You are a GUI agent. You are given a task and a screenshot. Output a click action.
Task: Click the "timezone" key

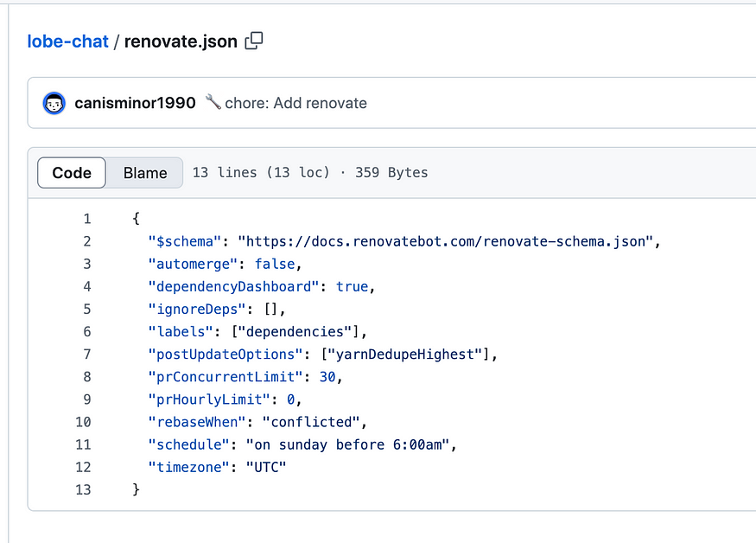pos(188,467)
